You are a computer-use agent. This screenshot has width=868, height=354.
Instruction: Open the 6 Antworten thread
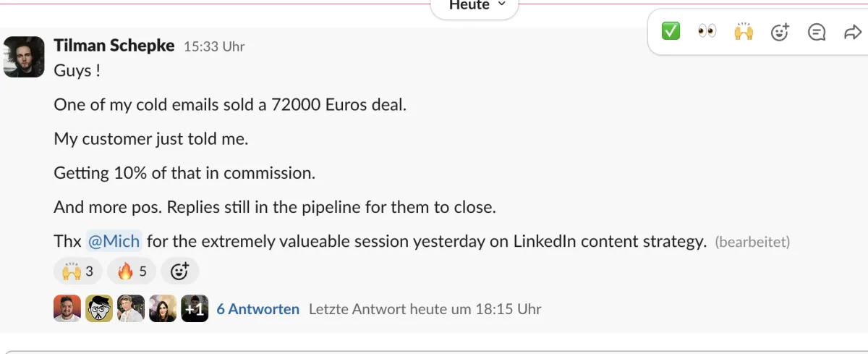258,309
